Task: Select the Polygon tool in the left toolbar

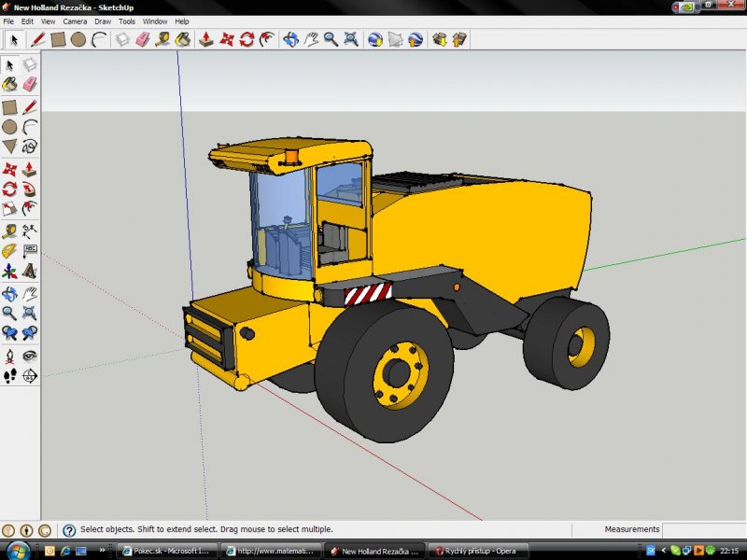Action: (x=9, y=147)
